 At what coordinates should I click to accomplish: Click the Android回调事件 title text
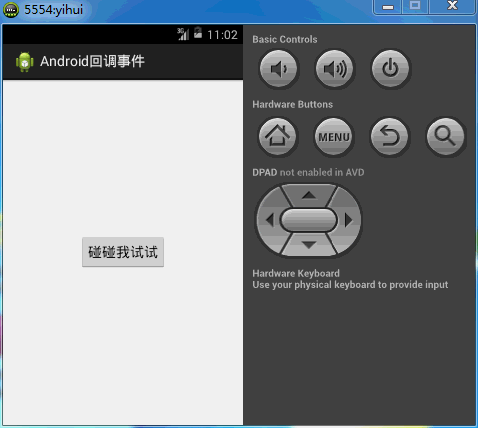click(92, 61)
